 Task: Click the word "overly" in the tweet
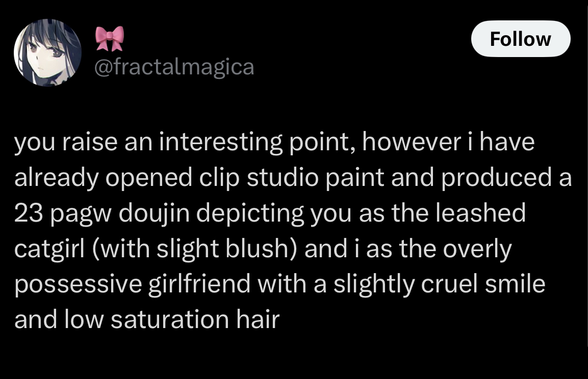(477, 249)
